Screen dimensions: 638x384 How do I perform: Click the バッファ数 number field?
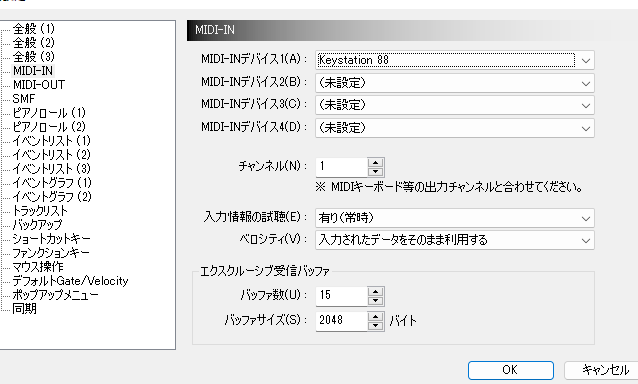click(x=341, y=295)
